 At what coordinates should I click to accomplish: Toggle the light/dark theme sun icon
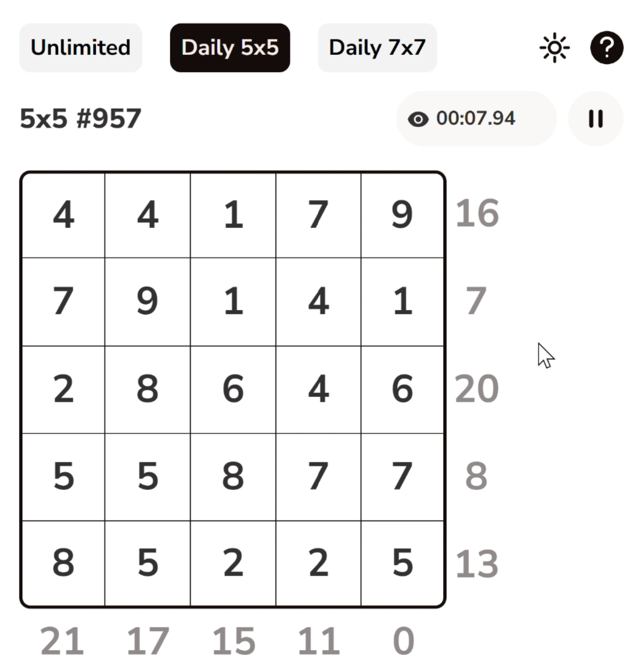(554, 48)
